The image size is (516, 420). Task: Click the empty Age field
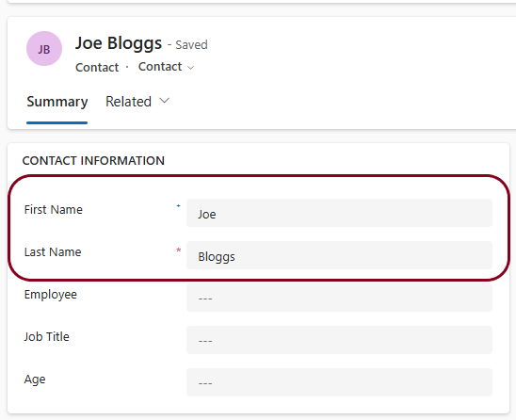pos(339,382)
